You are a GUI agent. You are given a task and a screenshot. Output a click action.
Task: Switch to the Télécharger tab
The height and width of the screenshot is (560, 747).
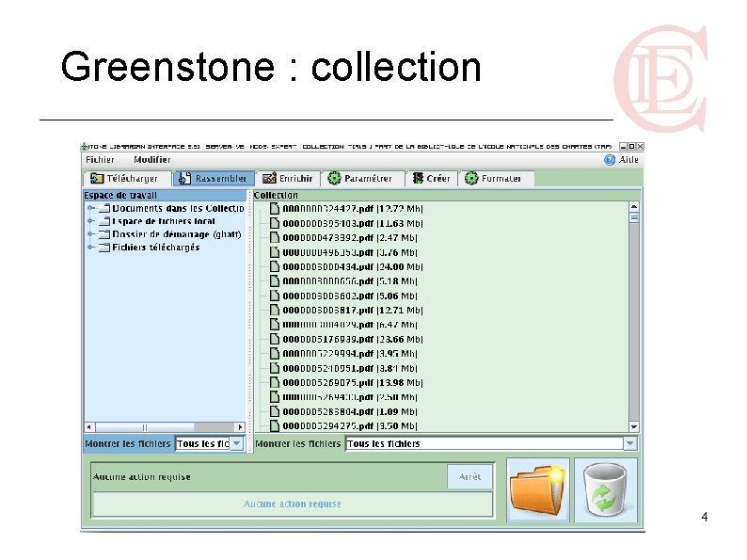coord(128,178)
